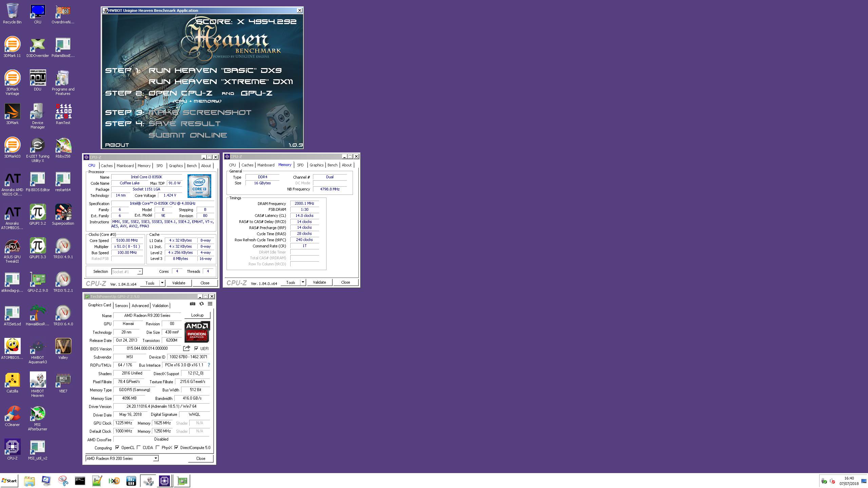This screenshot has height=488, width=868.
Task: Click Run Heaven "Basic" DX9 step
Action: [x=215, y=70]
